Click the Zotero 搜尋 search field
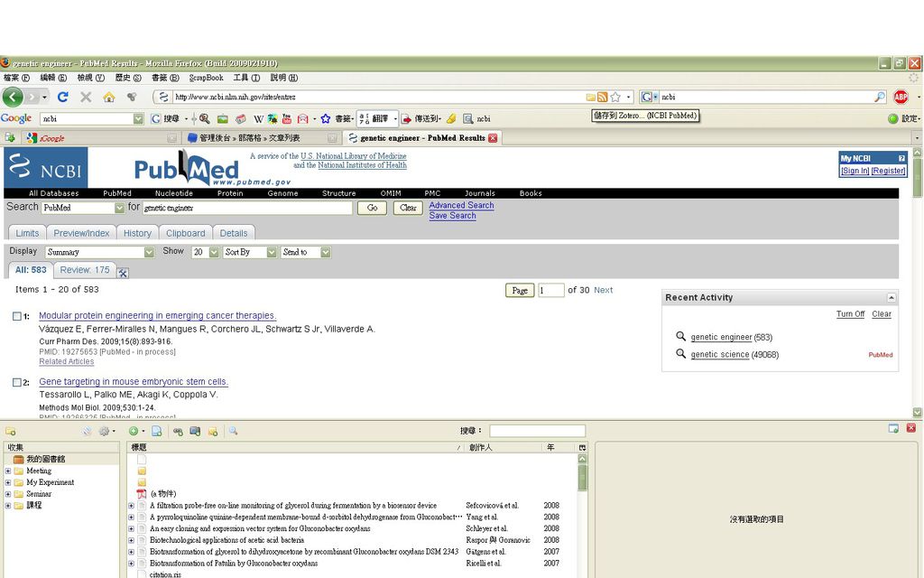 (x=538, y=431)
